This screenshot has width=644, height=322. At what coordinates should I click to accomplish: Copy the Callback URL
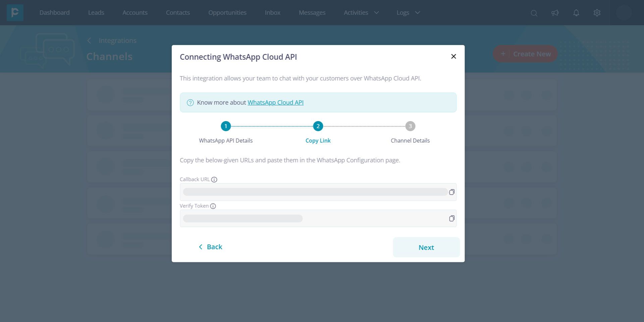coord(452,192)
